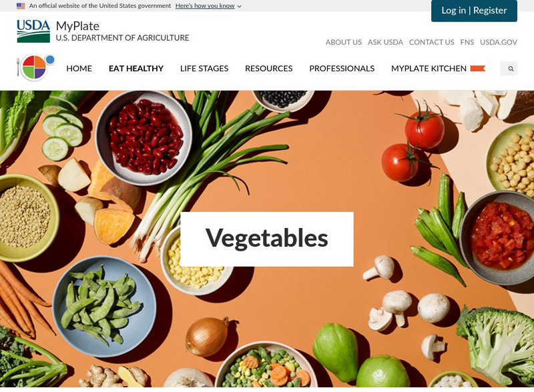Visit the FNS link
Image resolution: width=534 pixels, height=392 pixels.
pos(467,42)
